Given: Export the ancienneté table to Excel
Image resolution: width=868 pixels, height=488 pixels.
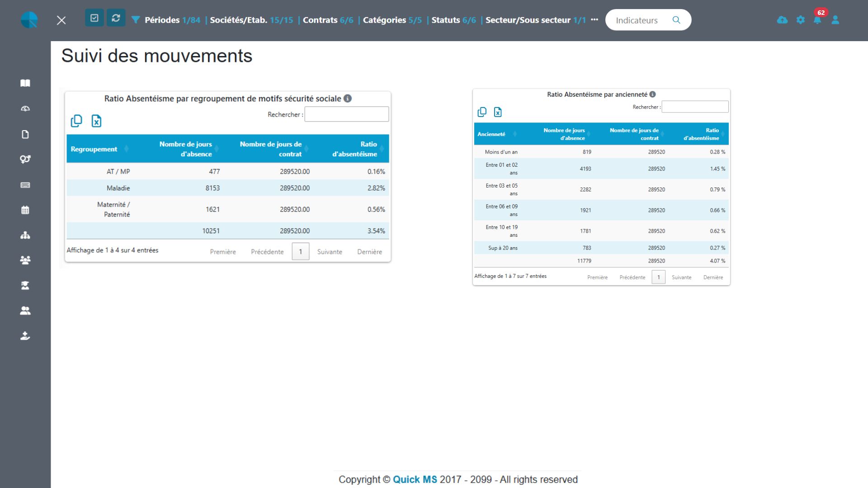Looking at the screenshot, I should click(498, 112).
